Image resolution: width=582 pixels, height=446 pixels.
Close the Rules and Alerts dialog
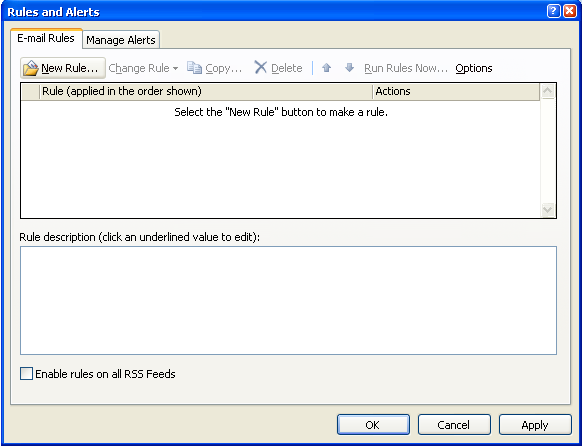pyautogui.click(x=569, y=12)
